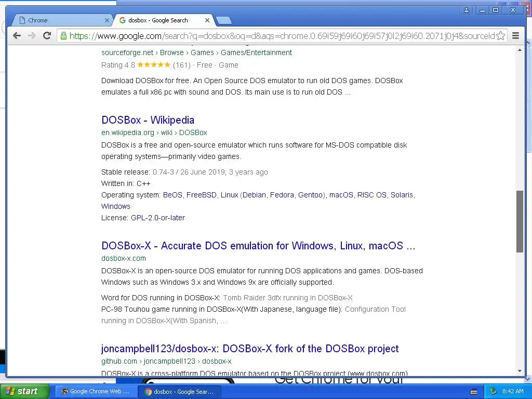Viewport: 532px width, 399px height.
Task: Follow the 'Gentoo' link
Action: click(311, 195)
